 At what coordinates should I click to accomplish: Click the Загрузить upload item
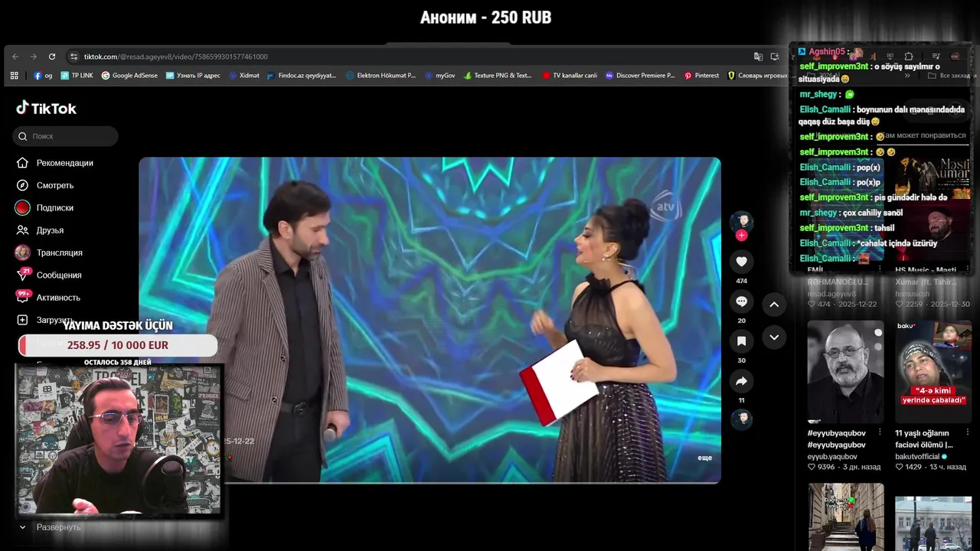pos(44,320)
